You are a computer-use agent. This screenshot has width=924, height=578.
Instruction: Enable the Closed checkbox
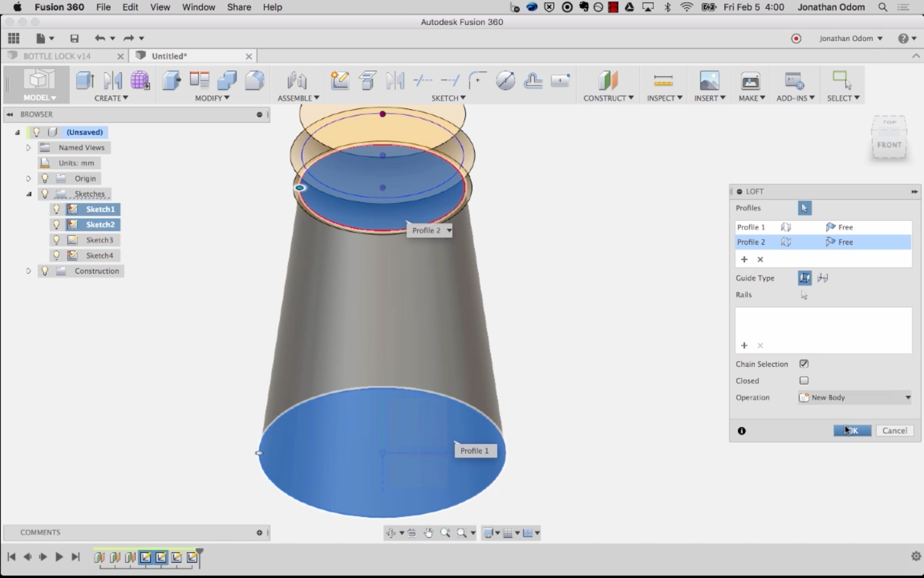[x=804, y=381]
